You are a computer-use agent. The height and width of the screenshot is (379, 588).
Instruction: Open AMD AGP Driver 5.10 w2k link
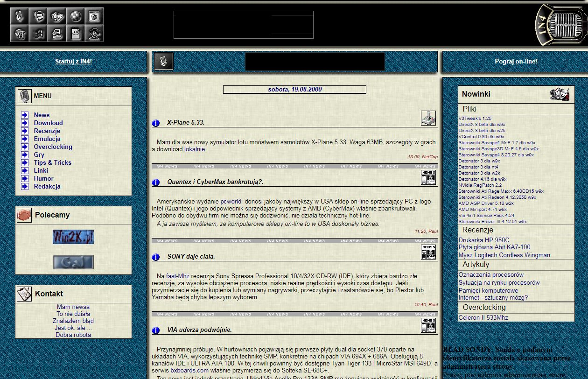coord(486,204)
